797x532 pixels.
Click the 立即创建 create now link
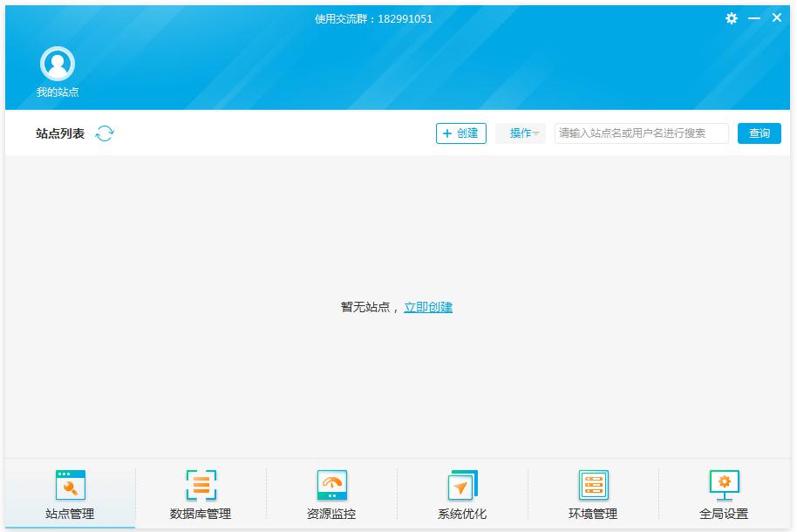click(429, 307)
